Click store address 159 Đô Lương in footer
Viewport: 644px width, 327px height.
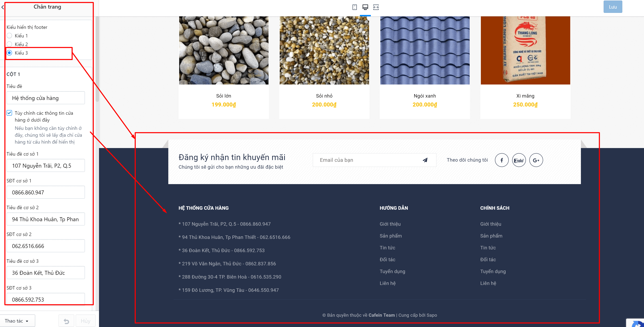[229, 290]
